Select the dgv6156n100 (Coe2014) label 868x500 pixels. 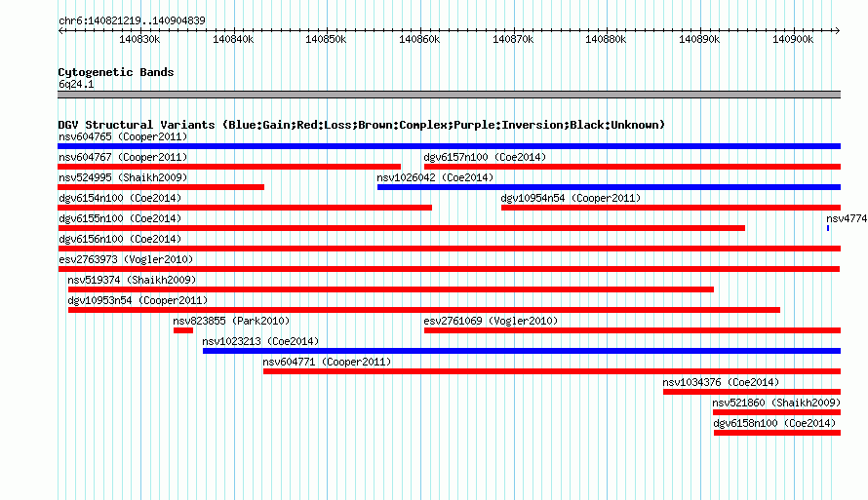[120, 239]
